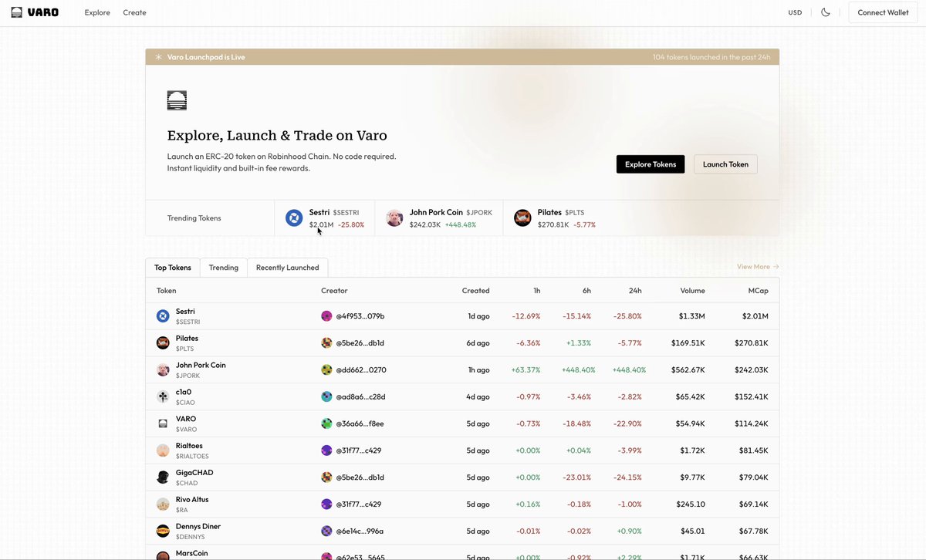Follow the View More link
926x560 pixels.
(758, 267)
